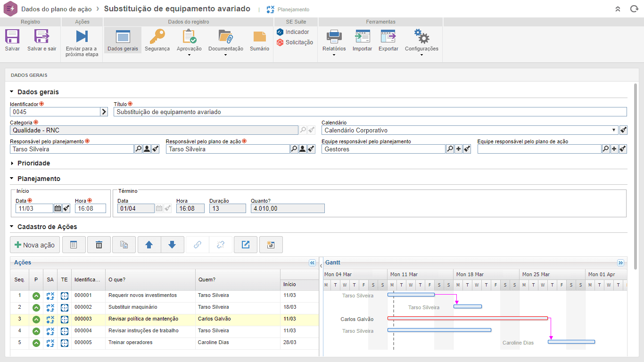Click the refresh icon at top right
The width and height of the screenshot is (644, 362).
[x=634, y=9]
